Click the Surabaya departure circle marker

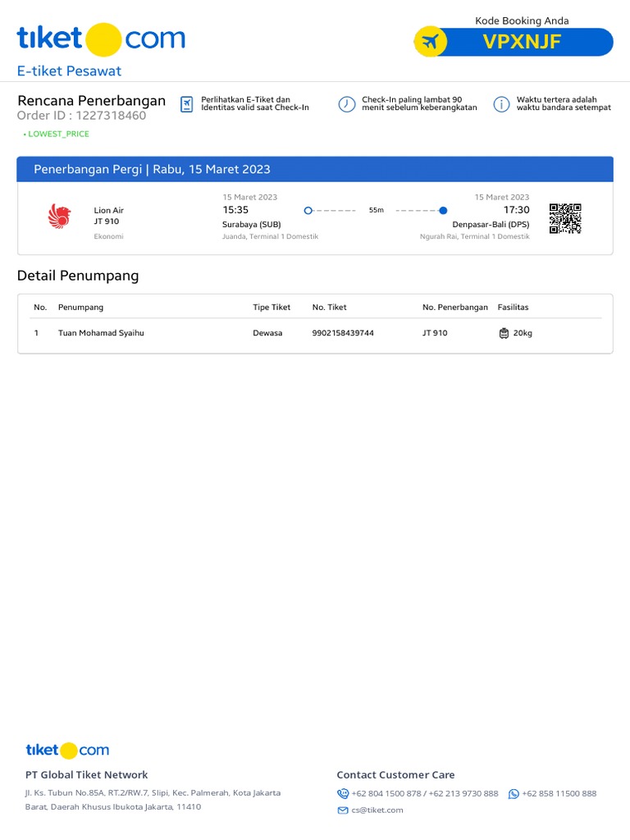pos(308,211)
